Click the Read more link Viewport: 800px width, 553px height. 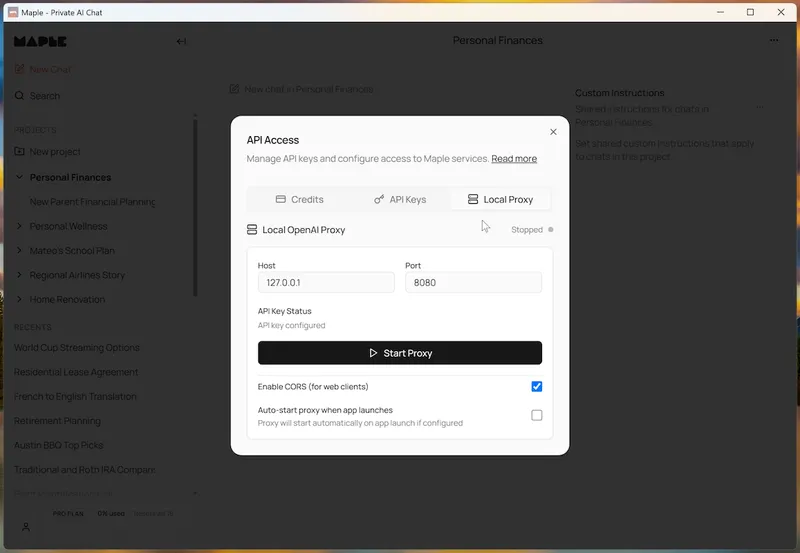coord(514,159)
